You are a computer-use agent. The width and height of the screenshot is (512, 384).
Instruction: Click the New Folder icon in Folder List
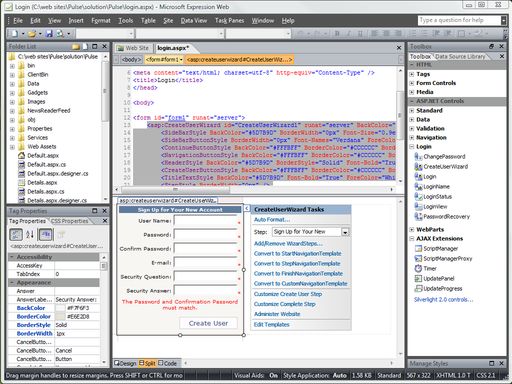(x=76, y=46)
